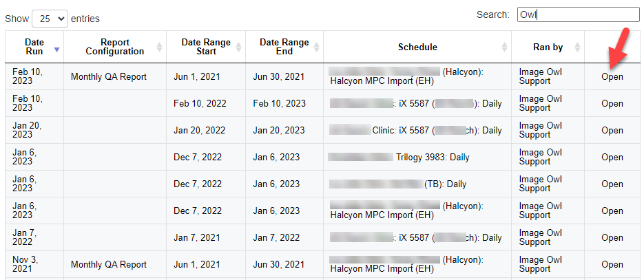This screenshot has width=644, height=280.
Task: Open the Trilogy 3983 Daily report
Action: 612,158
